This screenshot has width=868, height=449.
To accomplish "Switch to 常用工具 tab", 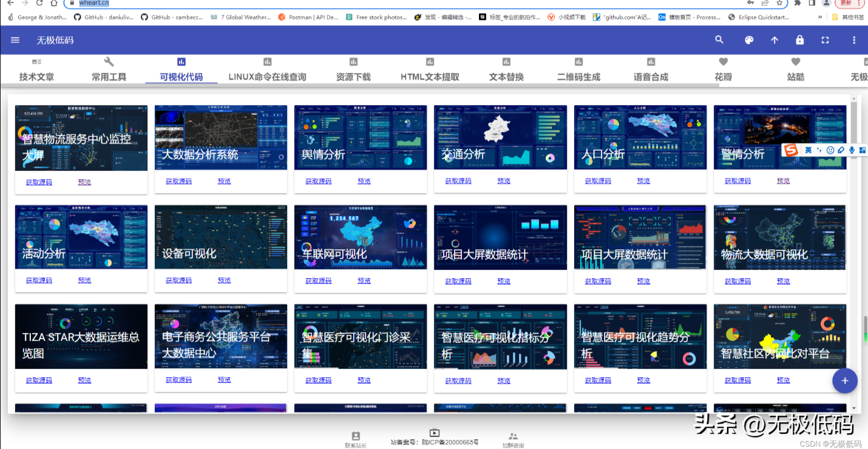I will click(x=109, y=70).
